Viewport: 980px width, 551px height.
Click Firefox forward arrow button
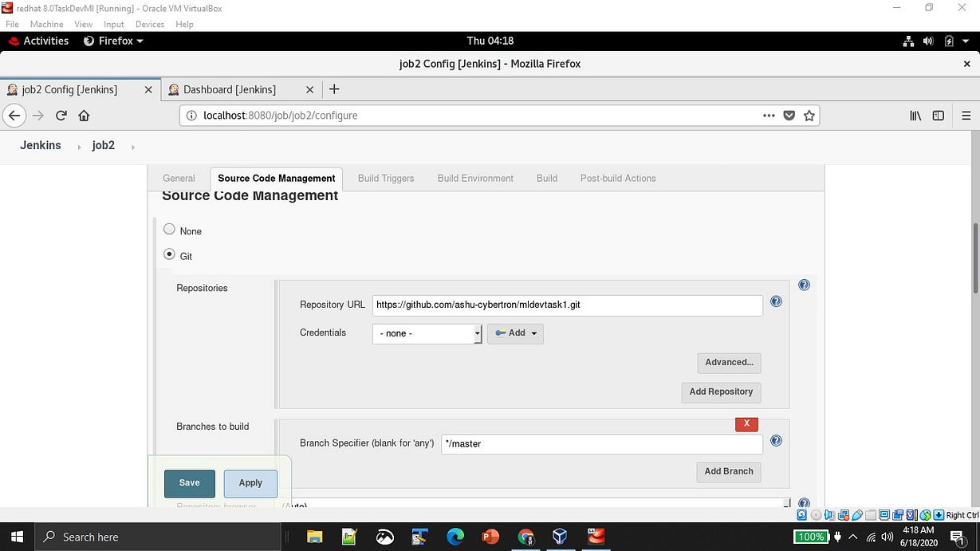tap(37, 116)
